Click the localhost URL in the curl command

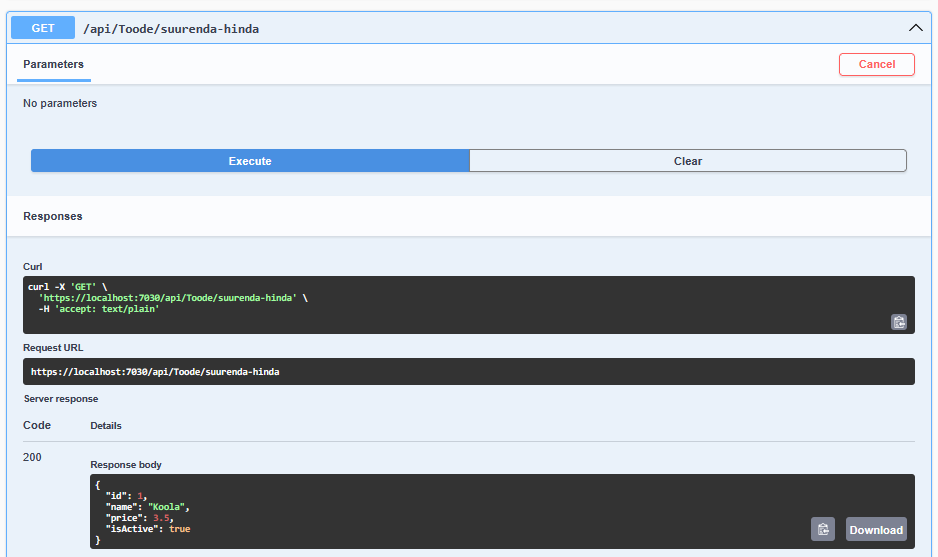pos(167,298)
